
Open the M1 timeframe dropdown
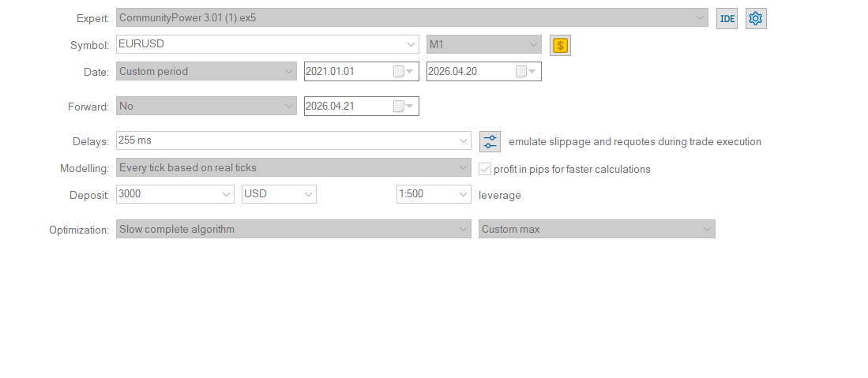484,44
